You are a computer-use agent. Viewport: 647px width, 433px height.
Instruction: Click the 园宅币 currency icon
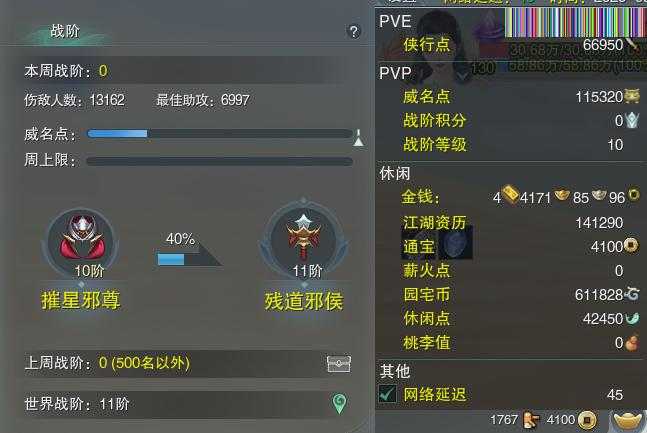click(x=631, y=294)
